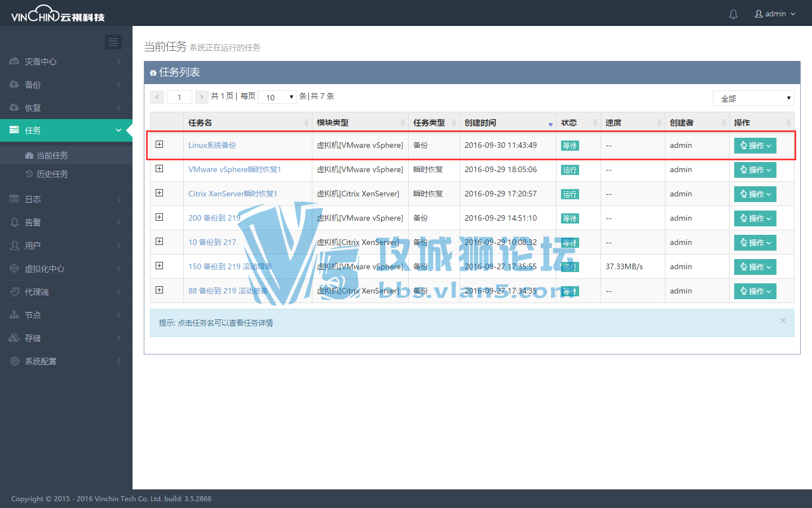Viewport: 812px width, 508px height.
Task: Expand the 150 备份到 219 row plus icon
Action: pos(160,266)
